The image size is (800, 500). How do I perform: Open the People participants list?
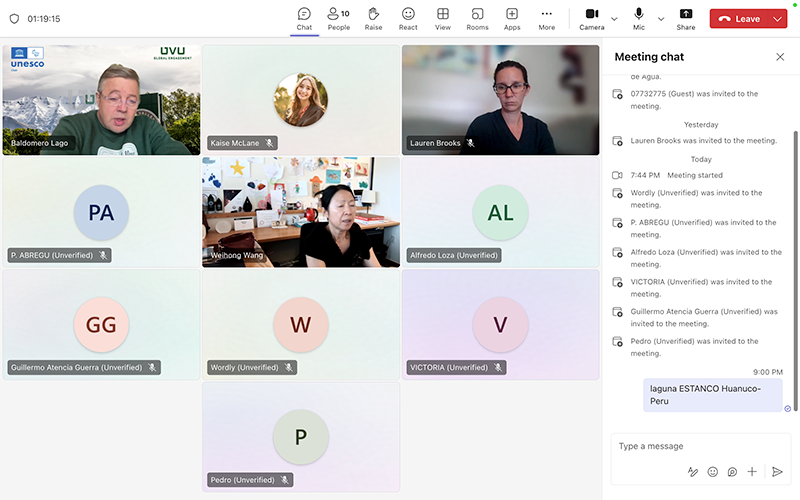coord(338,18)
